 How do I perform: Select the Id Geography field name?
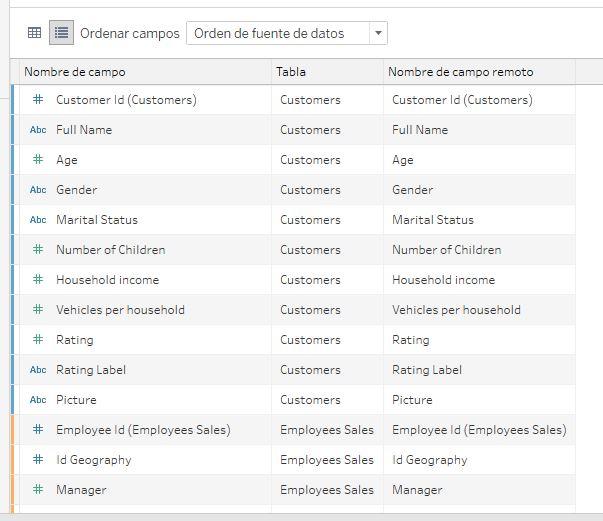tap(94, 460)
